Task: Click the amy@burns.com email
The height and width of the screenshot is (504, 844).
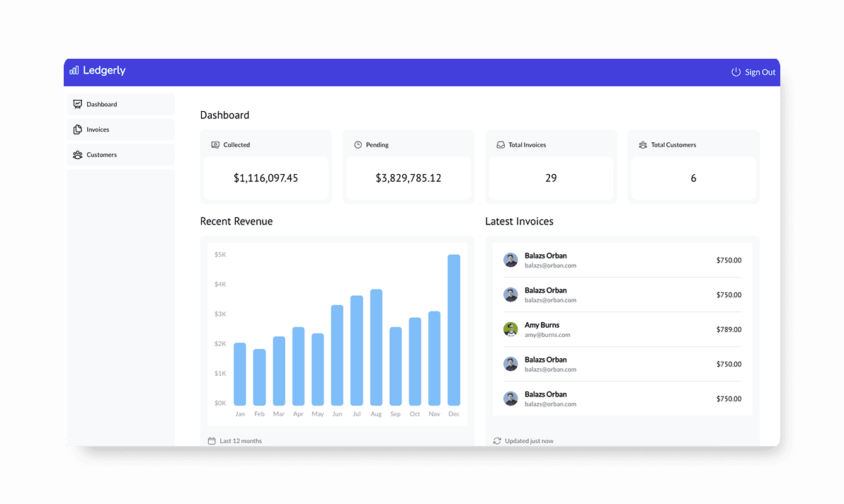Action: (547, 335)
